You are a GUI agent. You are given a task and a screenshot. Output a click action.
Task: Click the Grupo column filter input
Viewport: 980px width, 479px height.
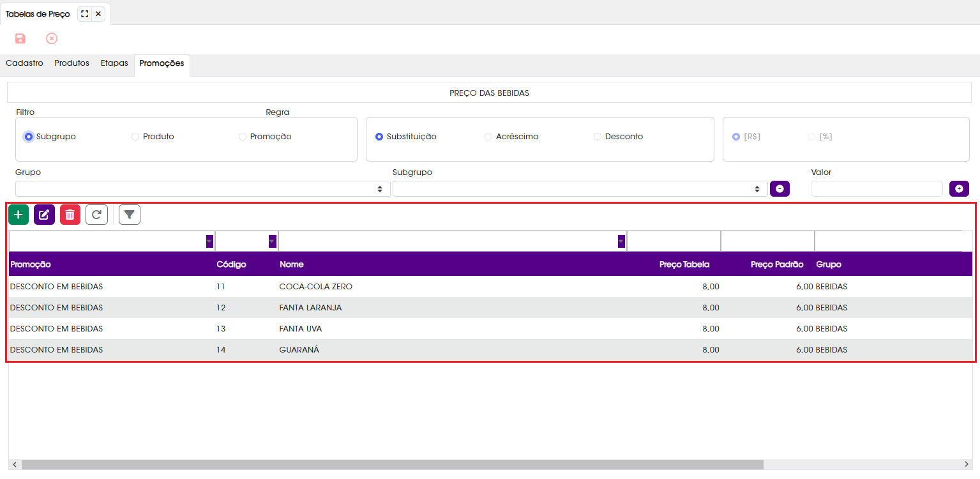click(x=889, y=241)
